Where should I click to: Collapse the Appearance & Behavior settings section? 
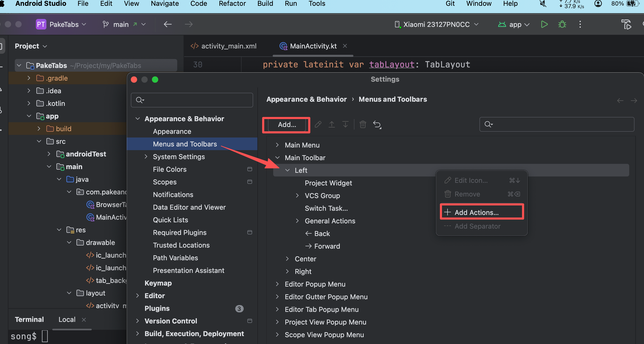[137, 119]
